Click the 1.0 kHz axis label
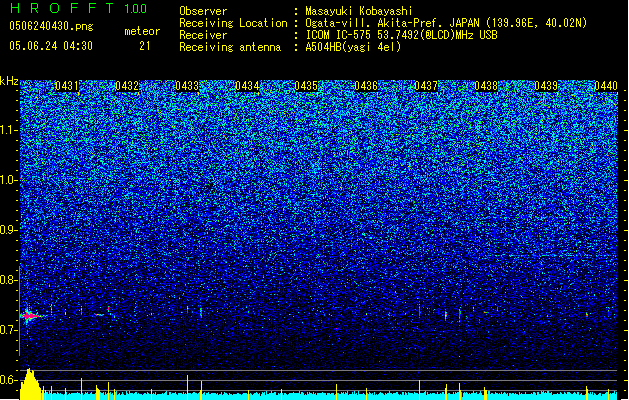Screen dimensions: 629x400 coord(9,180)
